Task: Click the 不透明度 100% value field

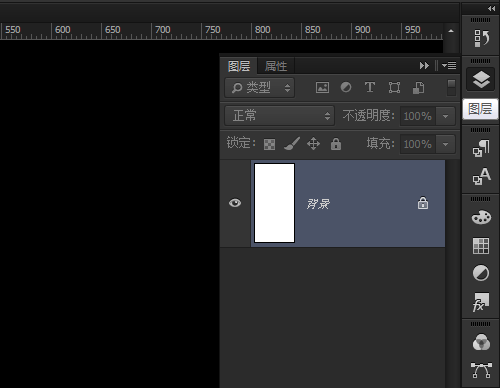Action: (418, 116)
